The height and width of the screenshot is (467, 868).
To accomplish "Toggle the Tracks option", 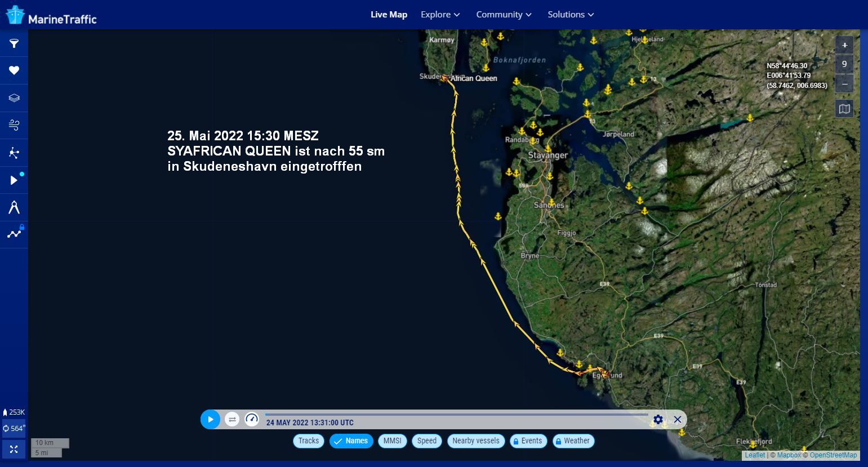I will coord(308,441).
